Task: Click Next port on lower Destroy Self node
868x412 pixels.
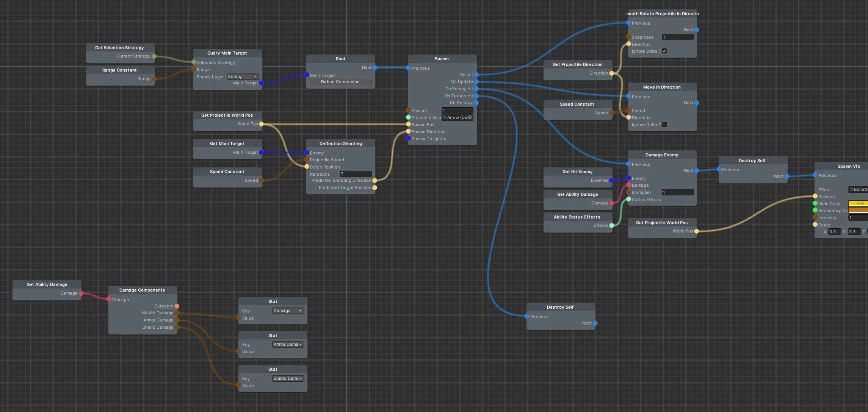Action: (x=595, y=323)
